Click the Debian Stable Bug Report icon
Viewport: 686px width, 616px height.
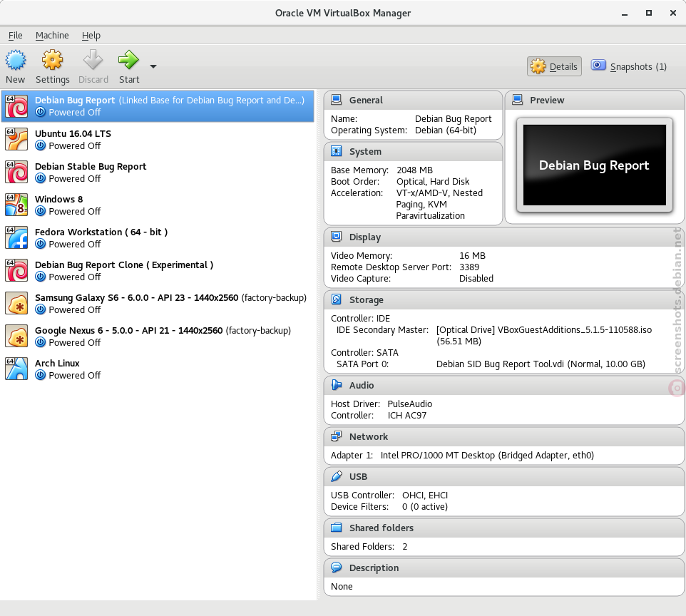pos(16,172)
